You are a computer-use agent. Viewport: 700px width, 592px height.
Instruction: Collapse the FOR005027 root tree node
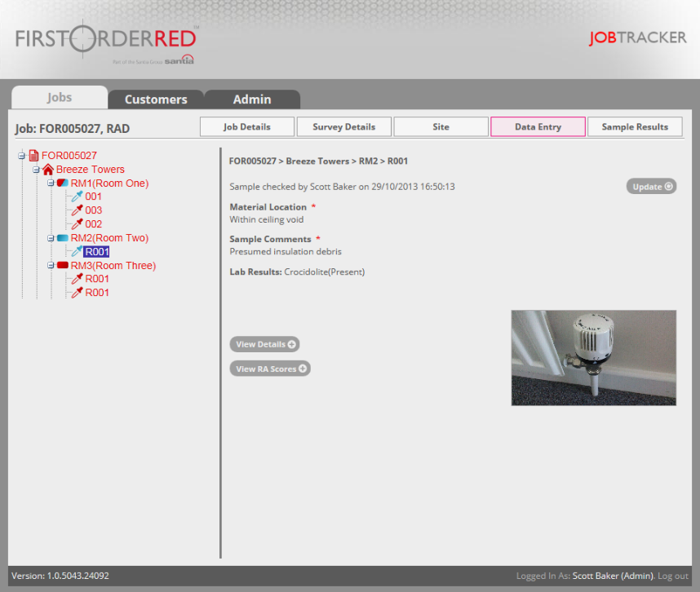[22, 156]
